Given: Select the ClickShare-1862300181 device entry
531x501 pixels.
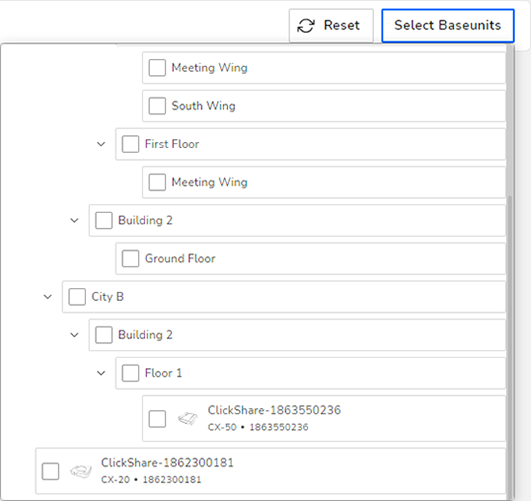Looking at the screenshot, I should (271, 471).
